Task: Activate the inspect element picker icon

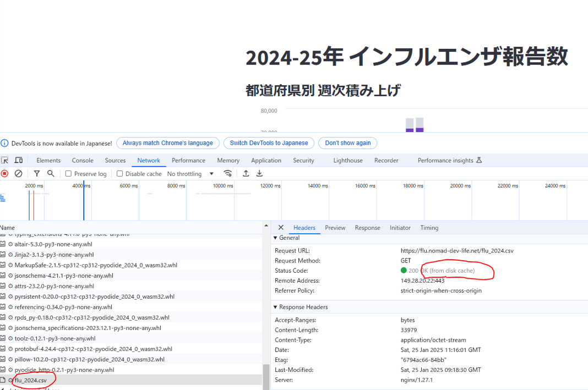Action: 4,161
